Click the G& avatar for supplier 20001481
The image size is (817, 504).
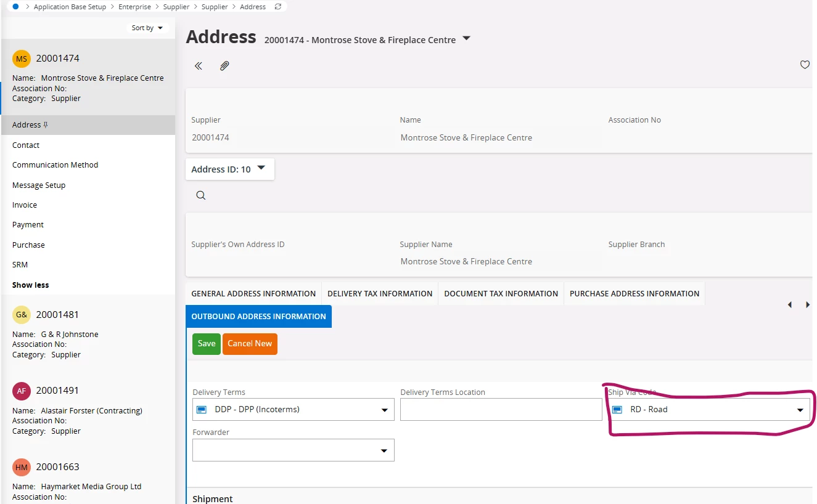22,315
